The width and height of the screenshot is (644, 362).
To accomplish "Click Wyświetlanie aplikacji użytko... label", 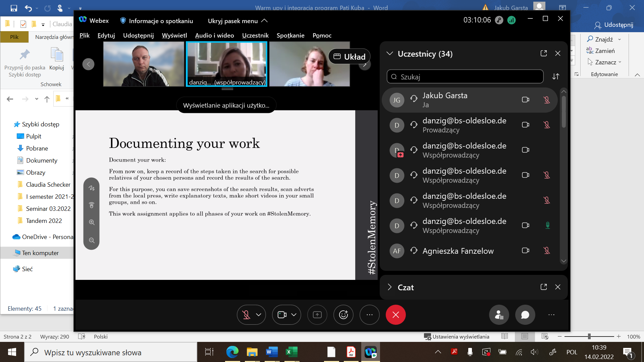I will pos(226,105).
